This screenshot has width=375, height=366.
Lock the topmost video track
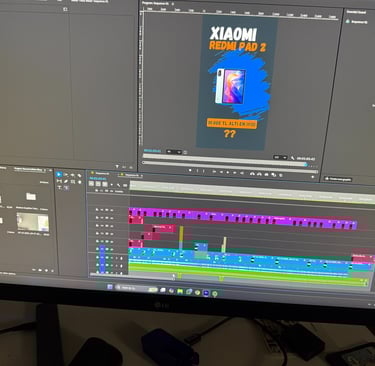click(x=97, y=210)
